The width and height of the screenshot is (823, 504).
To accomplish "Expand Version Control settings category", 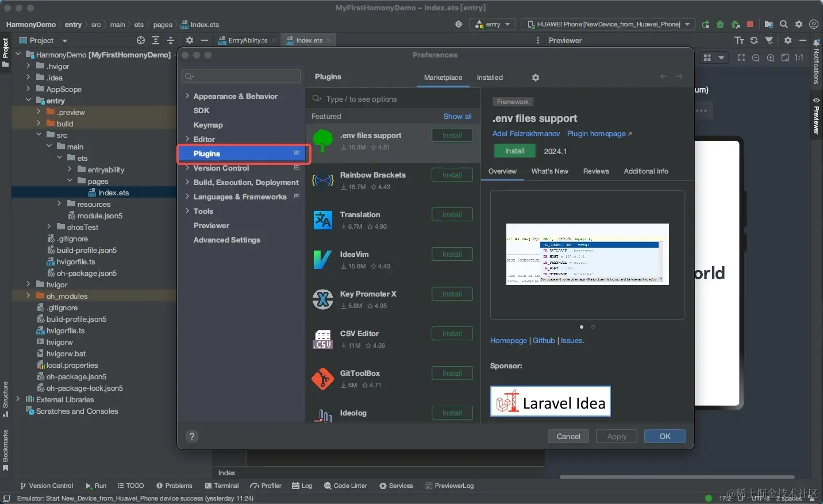I will point(187,168).
